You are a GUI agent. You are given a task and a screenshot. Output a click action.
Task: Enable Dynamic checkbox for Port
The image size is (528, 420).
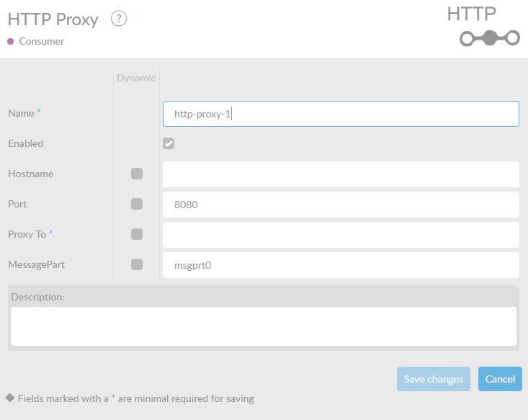coord(137,204)
